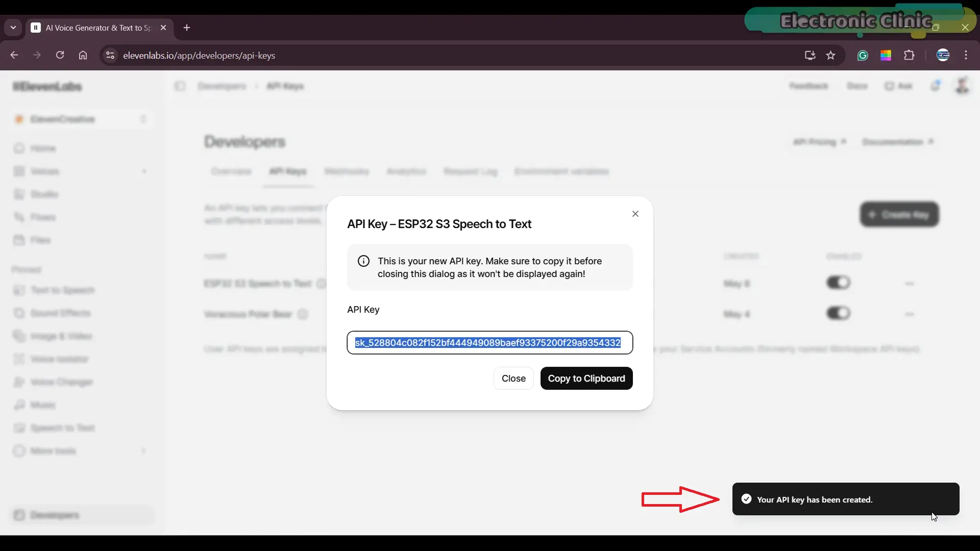The height and width of the screenshot is (551, 980).
Task: Open options menu for ESP32 S3 key row
Action: 910,283
